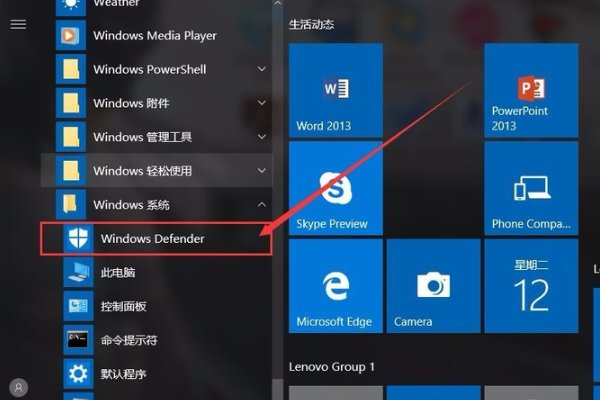
Task: Open the hamburger menu icon
Action: point(18,24)
